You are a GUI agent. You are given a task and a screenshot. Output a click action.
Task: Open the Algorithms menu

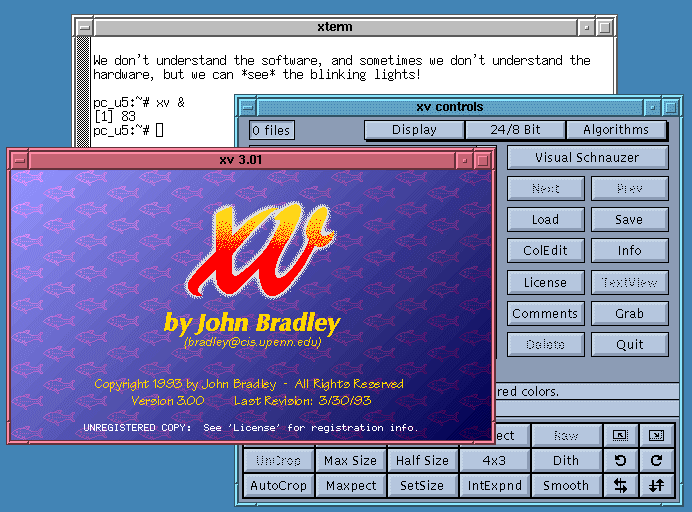(616, 130)
